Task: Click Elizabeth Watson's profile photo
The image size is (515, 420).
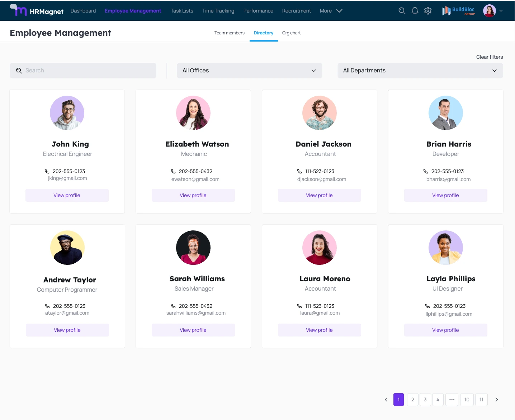Action: (193, 113)
